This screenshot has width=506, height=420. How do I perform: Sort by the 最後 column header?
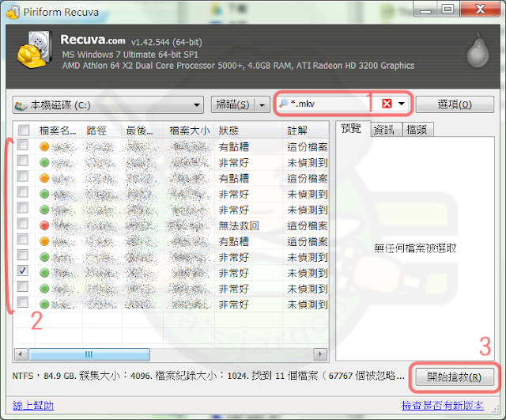click(142, 131)
